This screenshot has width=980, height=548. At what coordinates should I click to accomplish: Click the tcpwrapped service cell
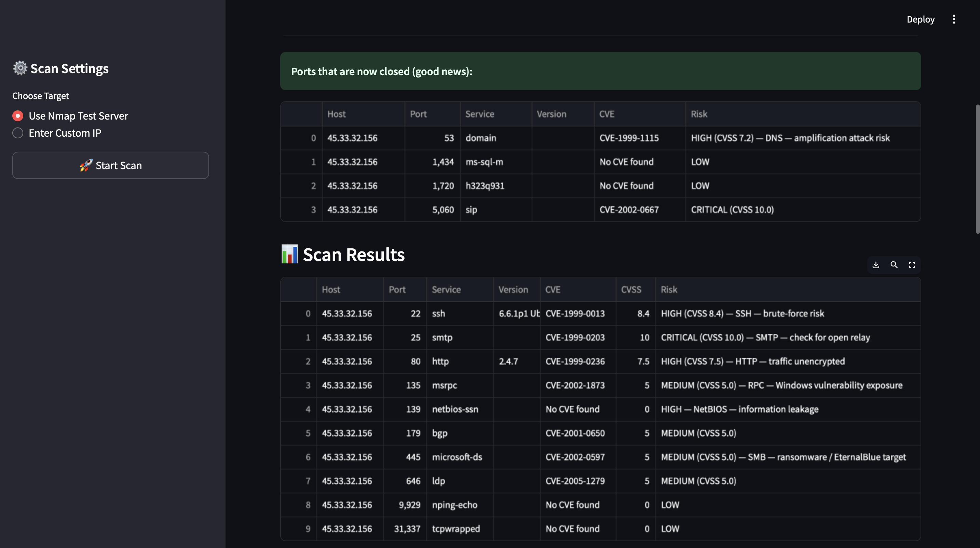460,529
